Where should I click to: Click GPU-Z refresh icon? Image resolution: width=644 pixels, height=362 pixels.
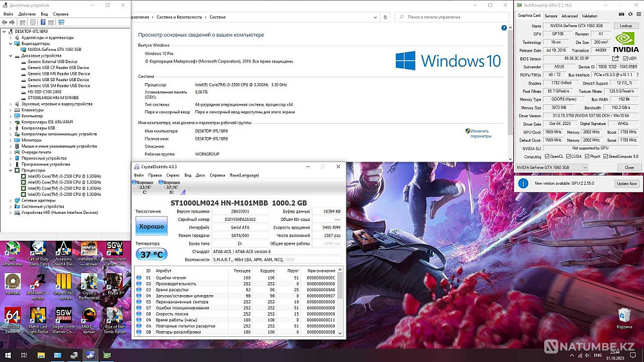(630, 14)
